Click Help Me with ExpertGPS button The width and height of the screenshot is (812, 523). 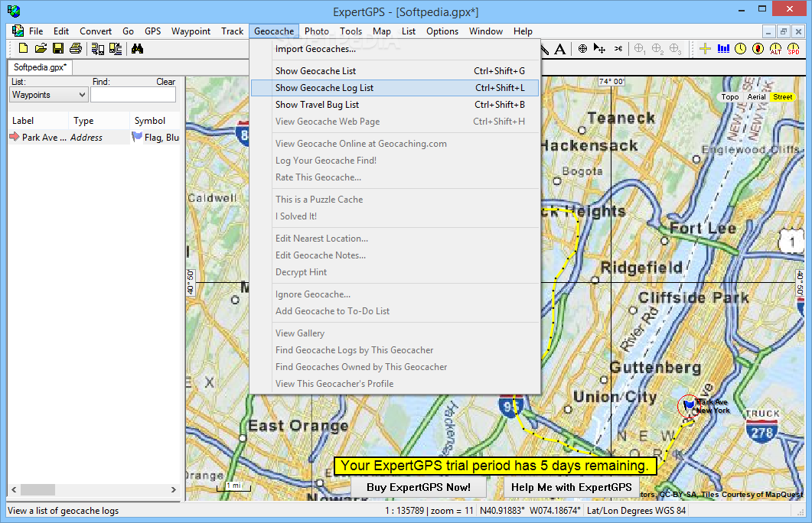tap(571, 487)
